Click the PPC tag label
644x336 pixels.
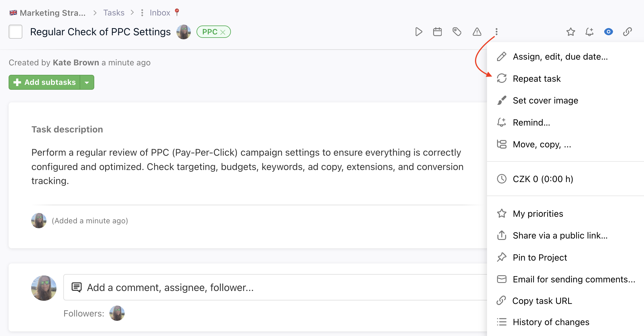pos(210,32)
